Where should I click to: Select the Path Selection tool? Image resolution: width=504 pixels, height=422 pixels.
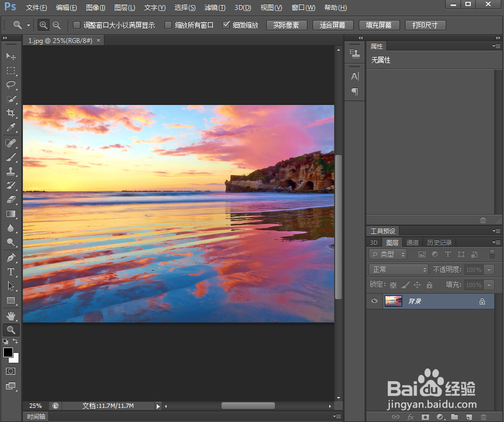point(11,286)
